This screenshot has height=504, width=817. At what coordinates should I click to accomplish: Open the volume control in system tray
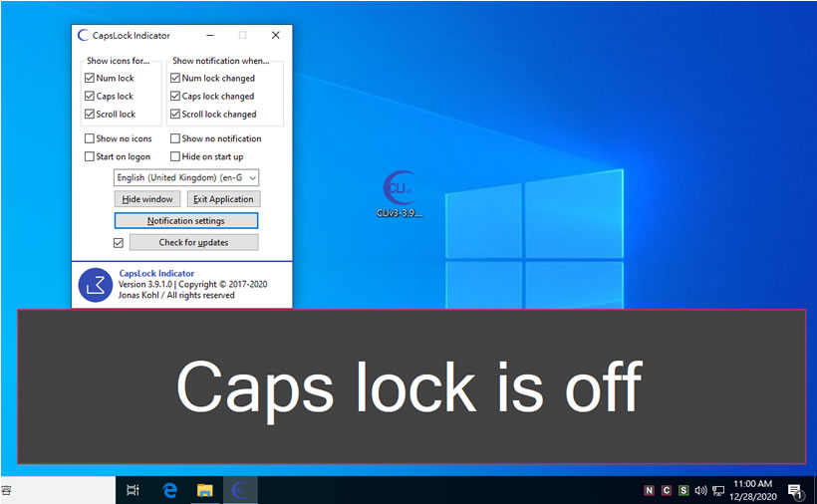(x=700, y=490)
